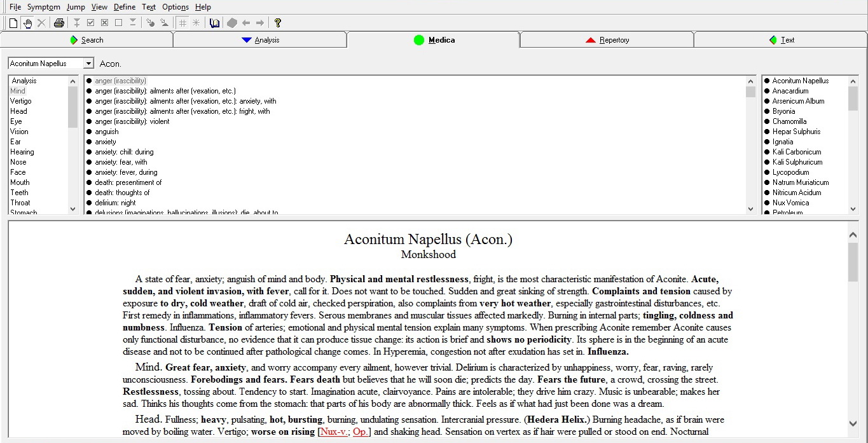Viewport: 868px width, 443px height.
Task: Click the hash grid toolbar icon
Action: pos(183,23)
